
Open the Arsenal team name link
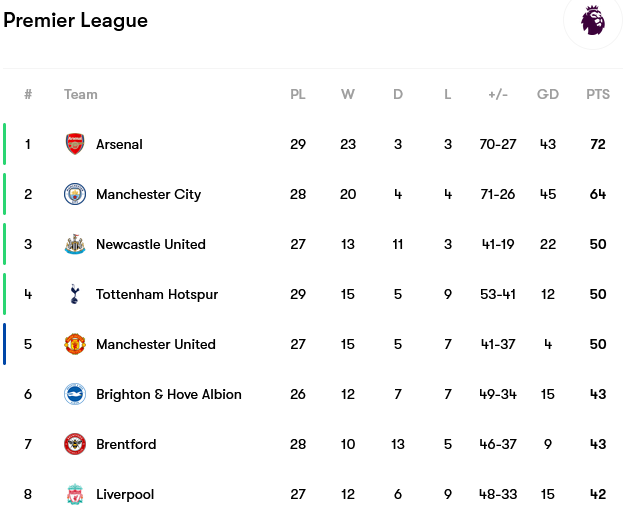(119, 144)
